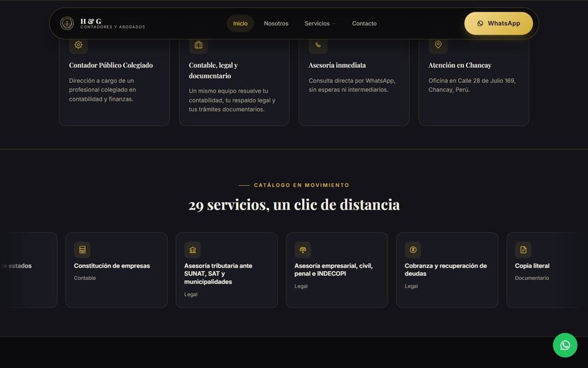Click the H & G brand name link
Viewport: 588px width, 368px height.
(x=91, y=21)
